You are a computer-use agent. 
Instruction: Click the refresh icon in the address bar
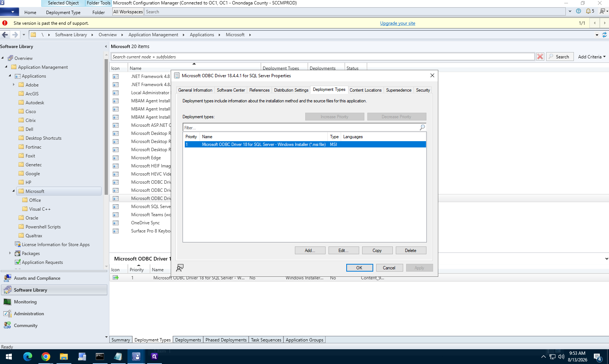[x=605, y=35]
